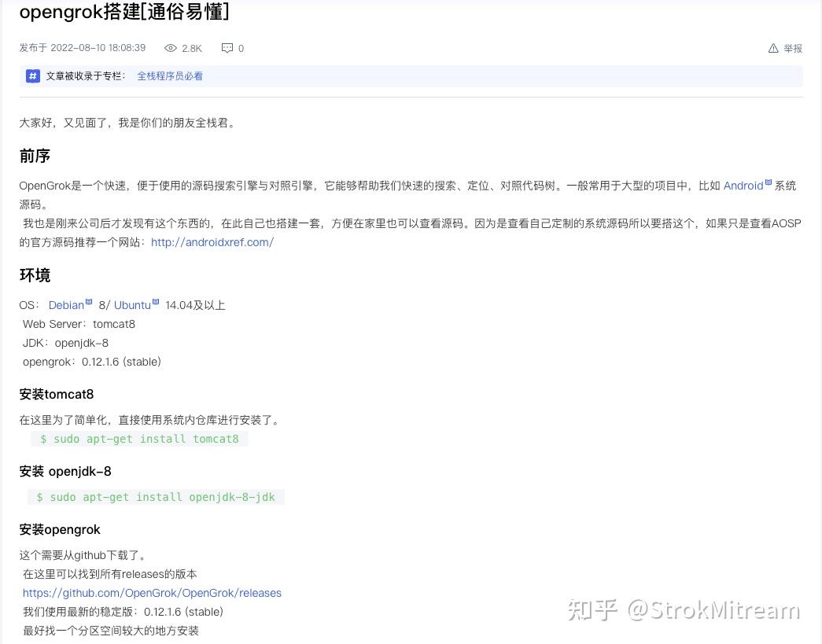This screenshot has height=644, width=822.
Task: Click the blue hashtag column badge
Action: click(x=31, y=75)
